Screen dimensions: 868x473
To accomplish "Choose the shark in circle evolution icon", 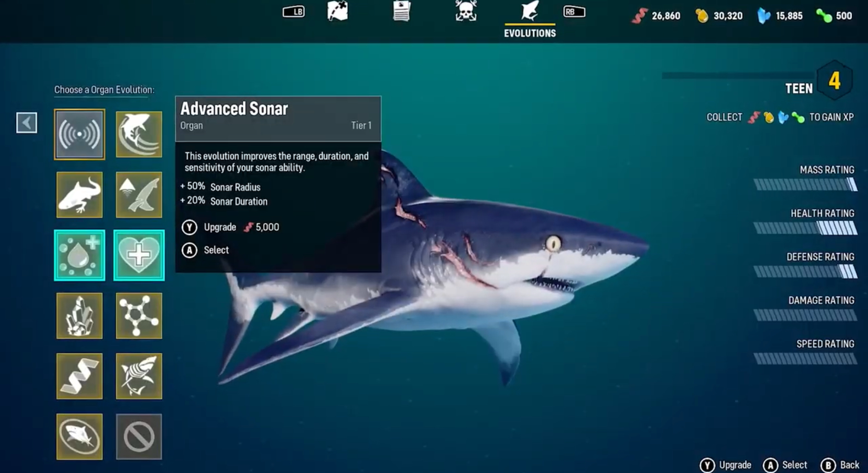I will tap(79, 437).
